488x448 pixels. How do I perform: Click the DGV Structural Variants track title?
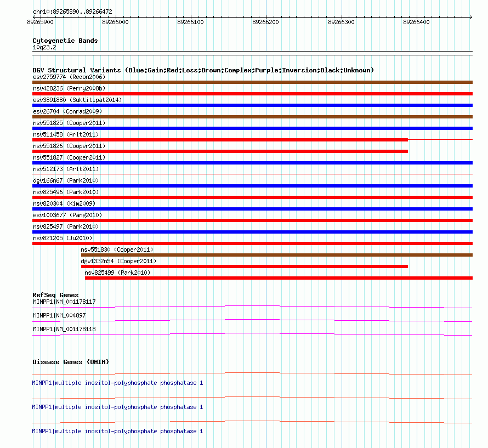(x=203, y=70)
